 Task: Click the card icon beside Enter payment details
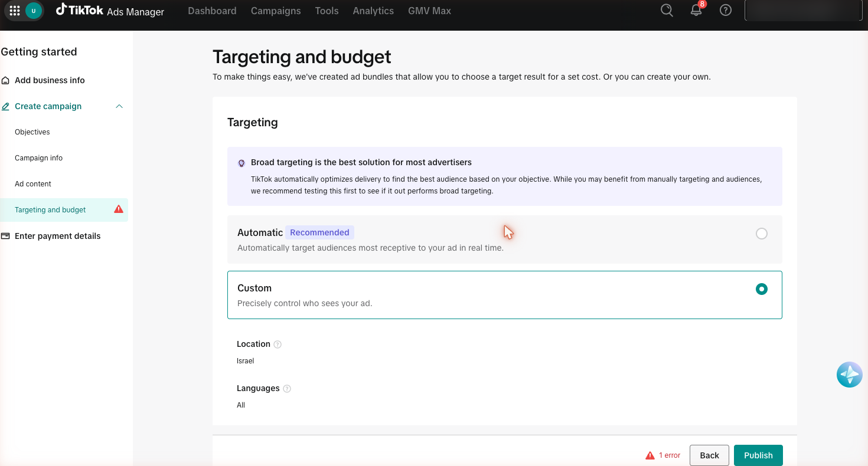pyautogui.click(x=5, y=236)
